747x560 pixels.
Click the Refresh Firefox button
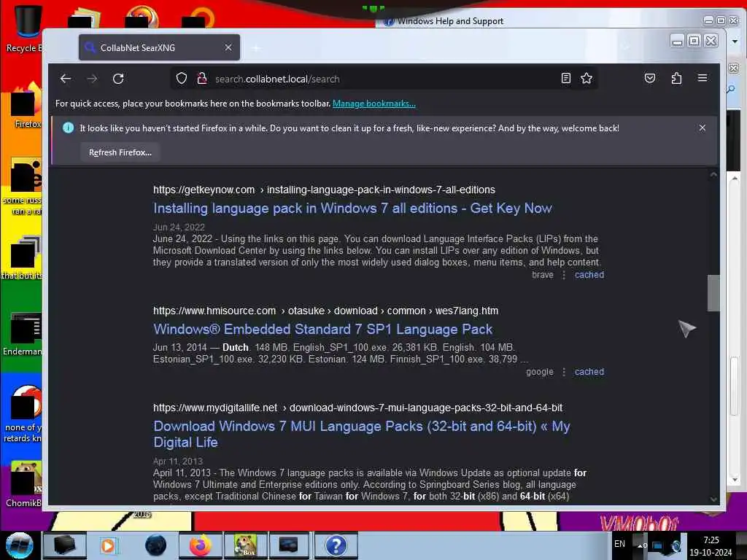coord(120,152)
